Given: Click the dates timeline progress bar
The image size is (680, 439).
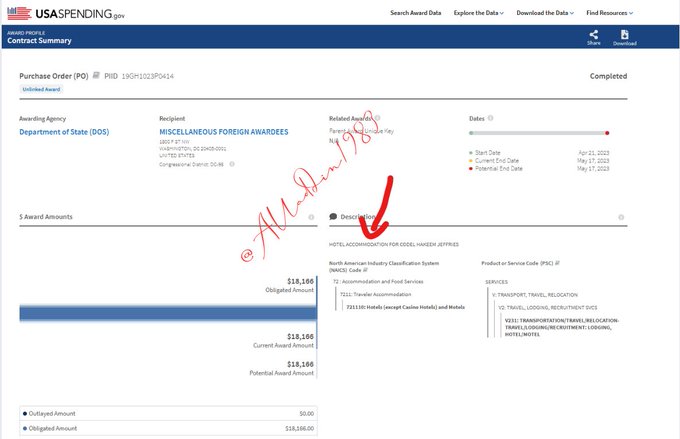Looking at the screenshot, I should point(538,132).
